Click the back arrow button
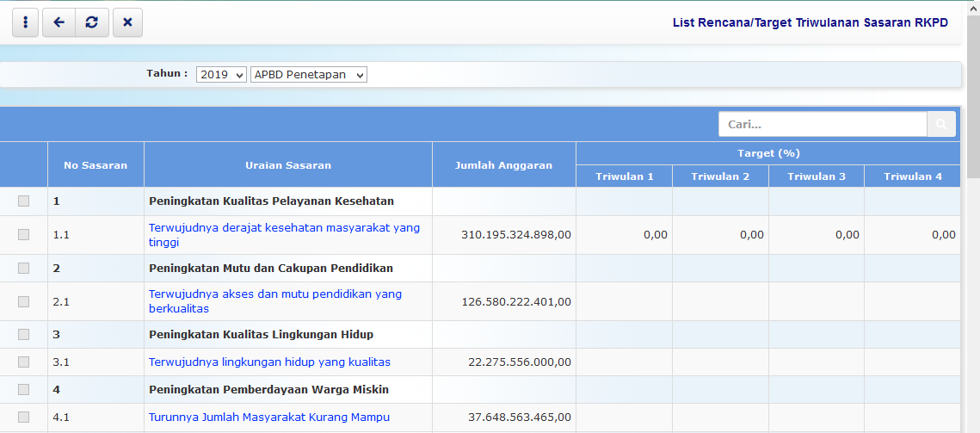This screenshot has width=980, height=433. coord(59,22)
